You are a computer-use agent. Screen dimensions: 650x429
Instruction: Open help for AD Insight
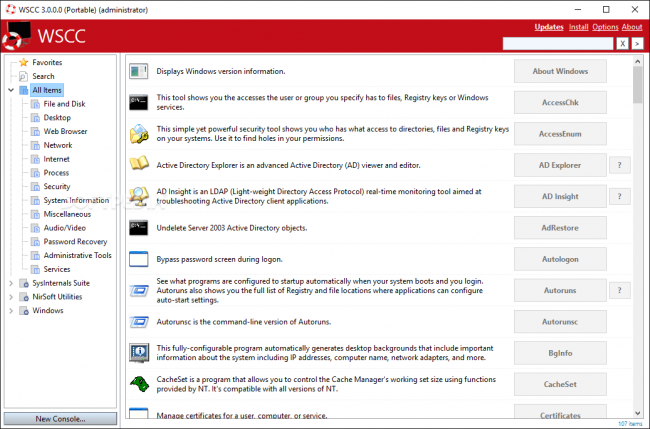(620, 196)
